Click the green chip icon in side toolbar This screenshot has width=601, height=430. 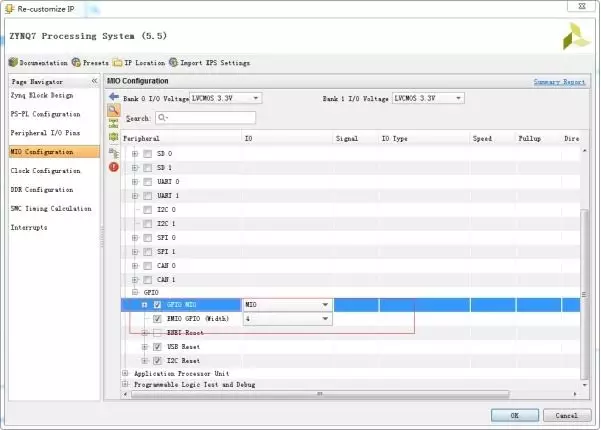coord(113,137)
